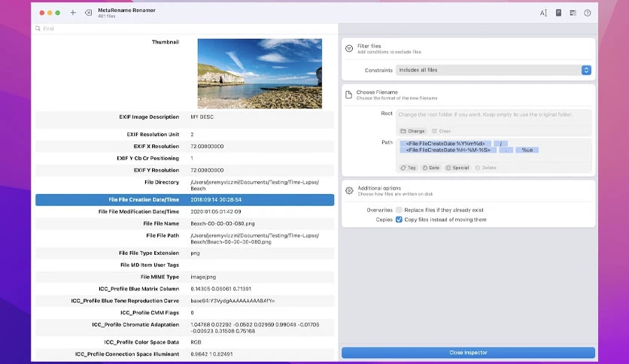Select the File File Name row
The height and width of the screenshot is (364, 629).
(184, 223)
